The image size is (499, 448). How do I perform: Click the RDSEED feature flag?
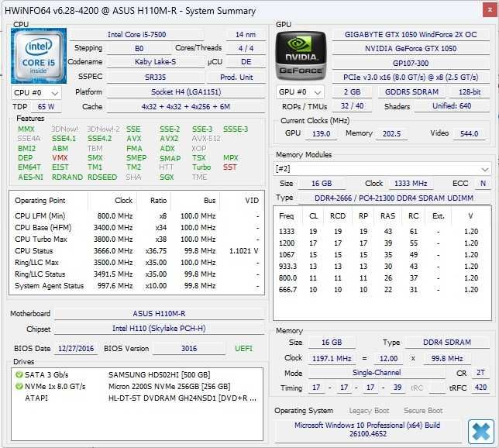[102, 177]
